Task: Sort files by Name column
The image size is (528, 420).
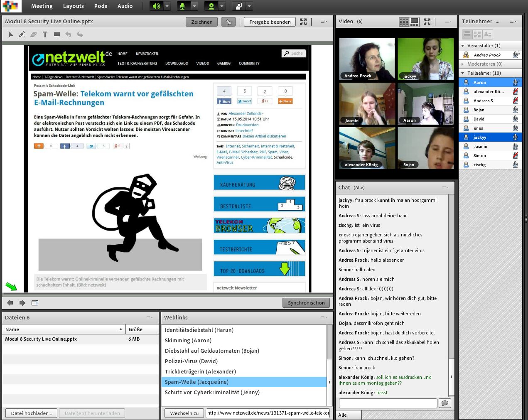Action: [x=64, y=329]
